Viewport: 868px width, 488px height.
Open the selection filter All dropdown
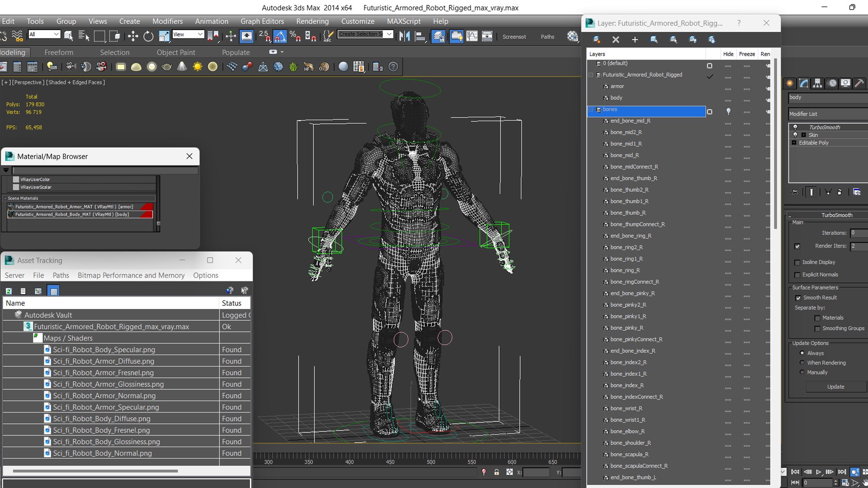pos(44,34)
